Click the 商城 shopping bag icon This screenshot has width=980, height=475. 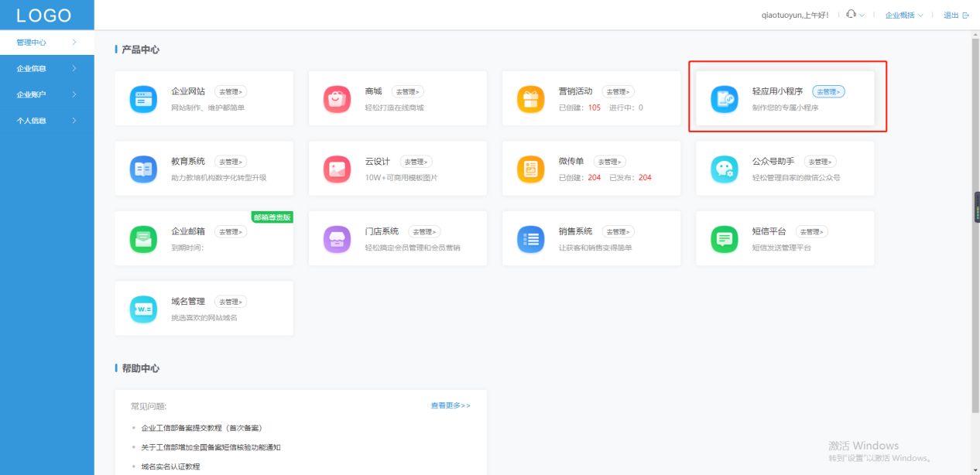(337, 99)
